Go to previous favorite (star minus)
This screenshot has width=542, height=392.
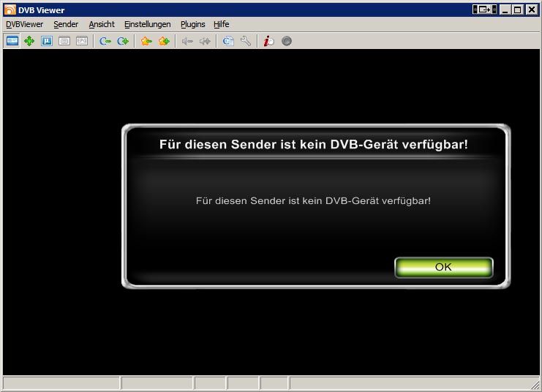point(146,42)
